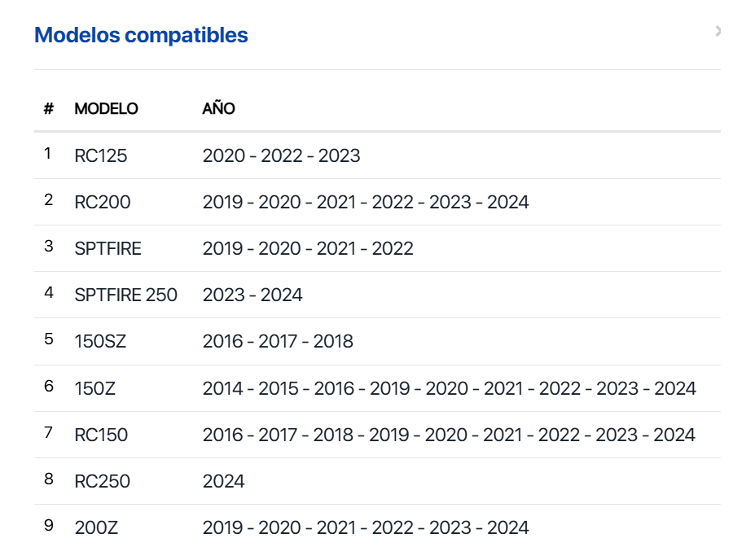The height and width of the screenshot is (560, 755).
Task: Click row number 9 cell
Action: (49, 525)
